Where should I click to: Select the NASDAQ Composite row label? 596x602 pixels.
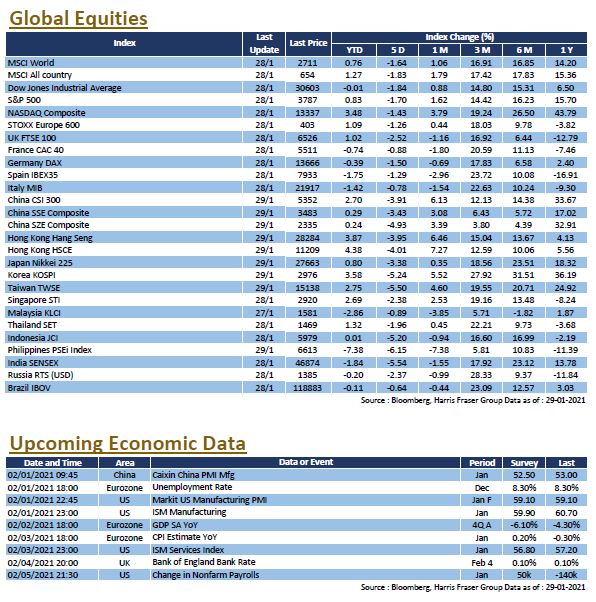click(46, 113)
